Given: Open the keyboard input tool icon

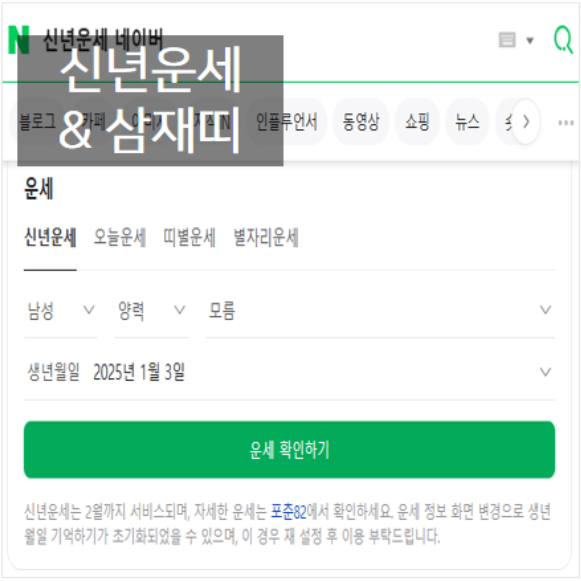Looking at the screenshot, I should [507, 40].
